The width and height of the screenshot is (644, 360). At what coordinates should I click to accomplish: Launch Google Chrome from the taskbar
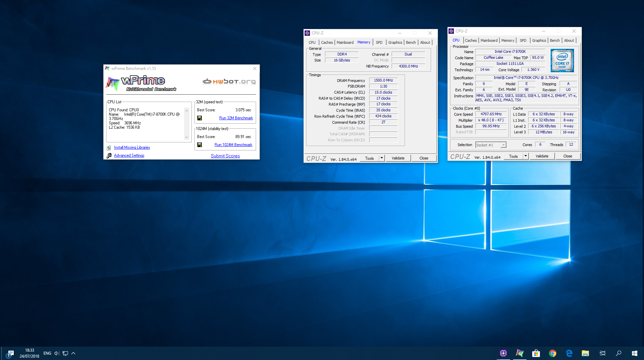pyautogui.click(x=553, y=353)
